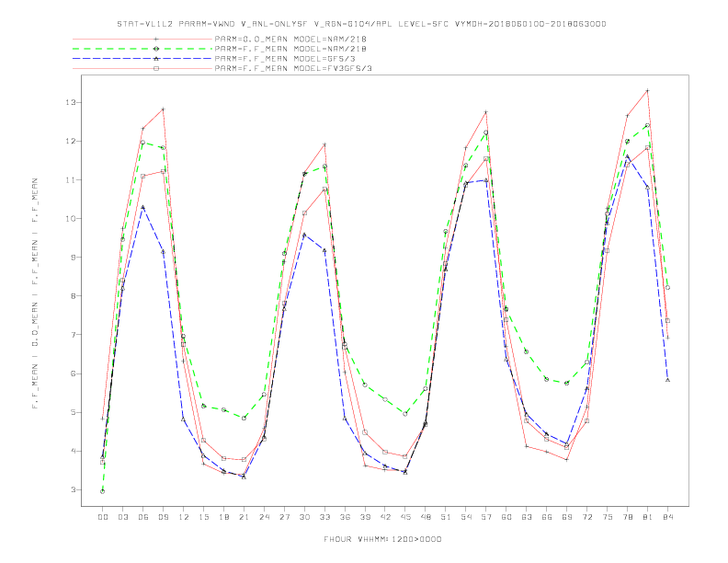The image size is (728, 563).
Task: Click x-axis forecast hour label 27
Action: tap(284, 517)
